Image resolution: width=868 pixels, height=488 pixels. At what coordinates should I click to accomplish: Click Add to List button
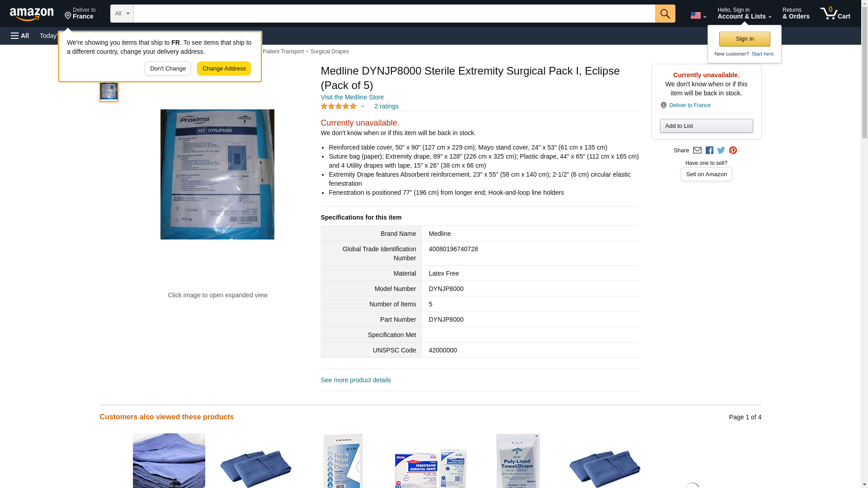click(706, 126)
